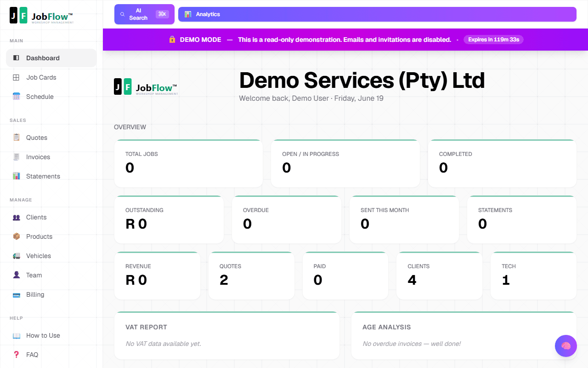Click 'No overdue invoices — well done!' text
Image resolution: width=588 pixels, height=368 pixels.
pos(412,344)
